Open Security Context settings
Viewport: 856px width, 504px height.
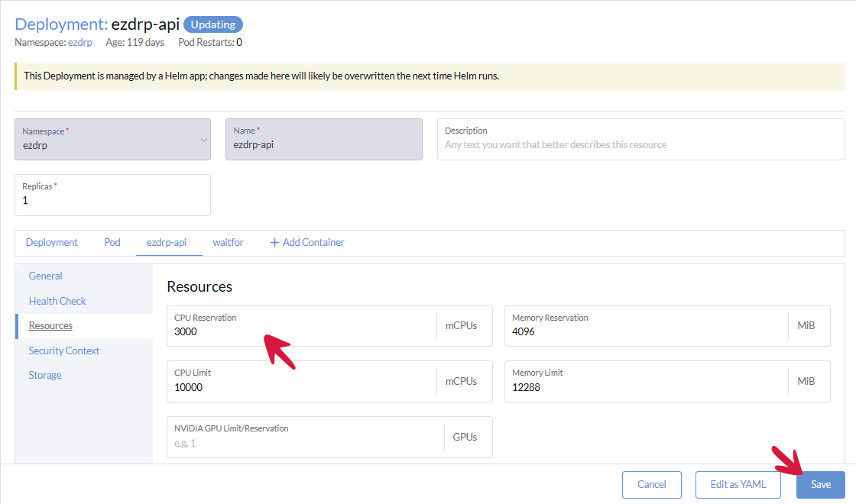pyautogui.click(x=64, y=351)
